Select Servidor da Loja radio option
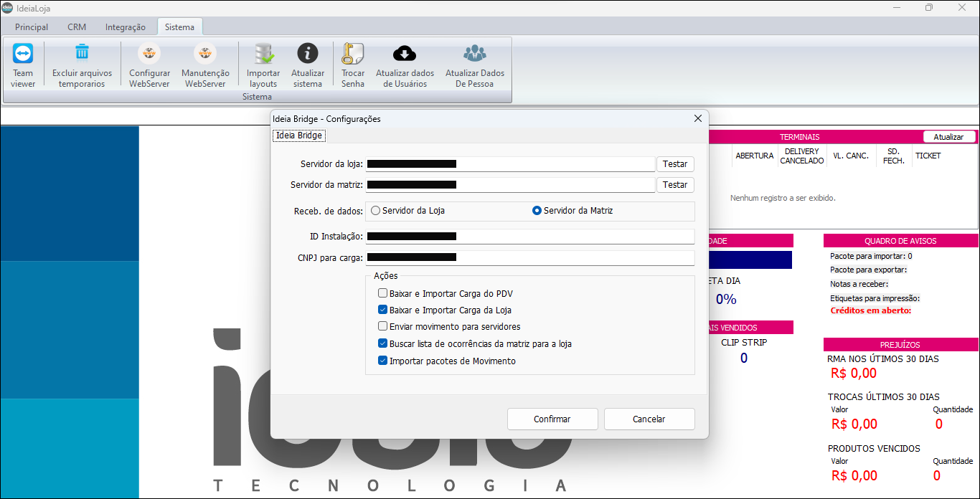 coord(375,211)
